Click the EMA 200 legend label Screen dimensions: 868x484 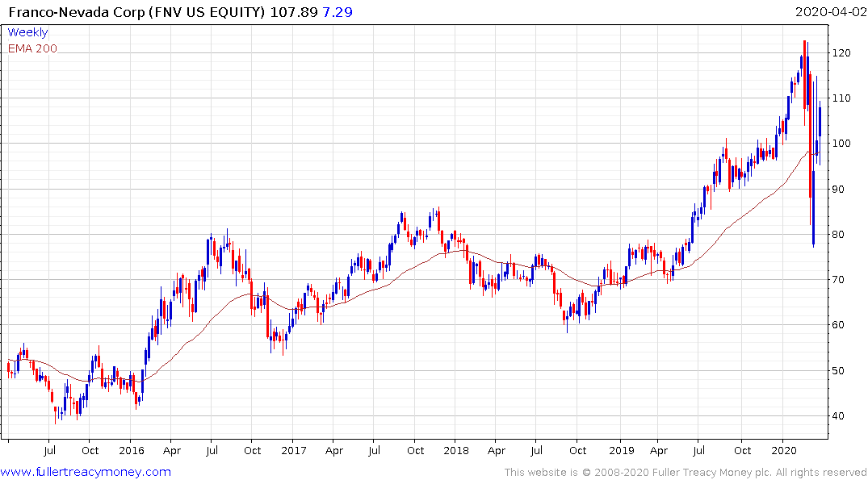32,48
